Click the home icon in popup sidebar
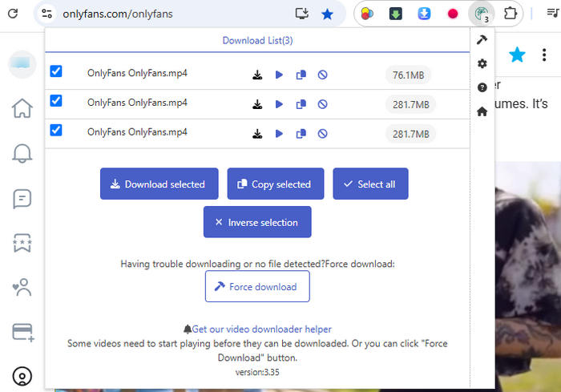The width and height of the screenshot is (561, 392). click(482, 111)
